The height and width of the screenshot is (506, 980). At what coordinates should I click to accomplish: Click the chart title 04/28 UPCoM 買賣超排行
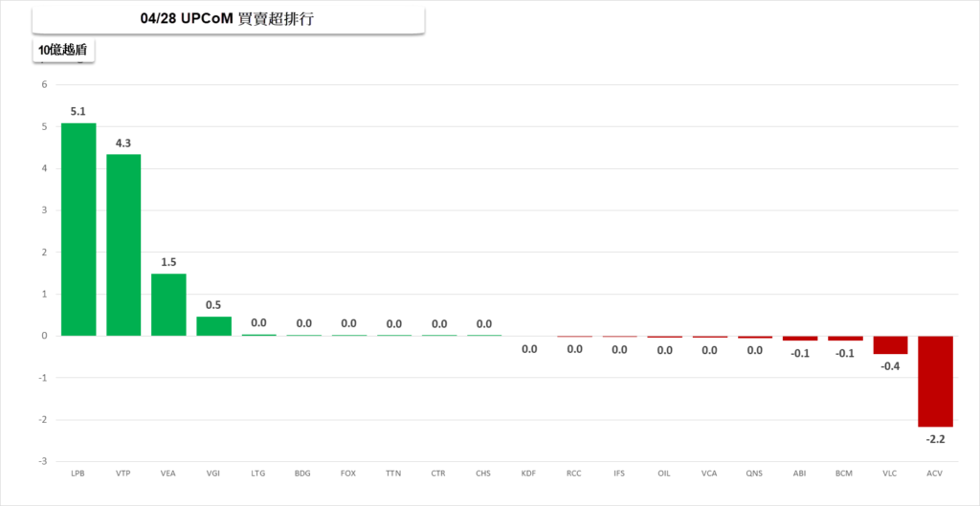pyautogui.click(x=228, y=20)
